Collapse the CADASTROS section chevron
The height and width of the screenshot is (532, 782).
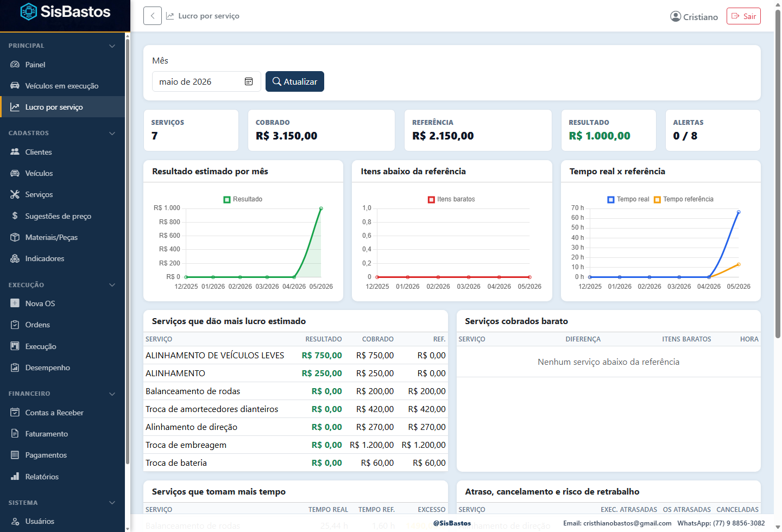pyautogui.click(x=112, y=133)
